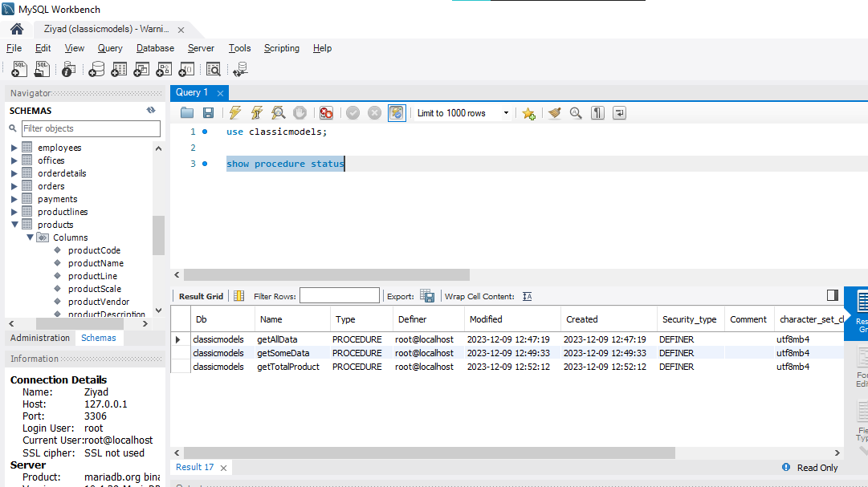
Task: Open the Database menu
Action: (155, 48)
